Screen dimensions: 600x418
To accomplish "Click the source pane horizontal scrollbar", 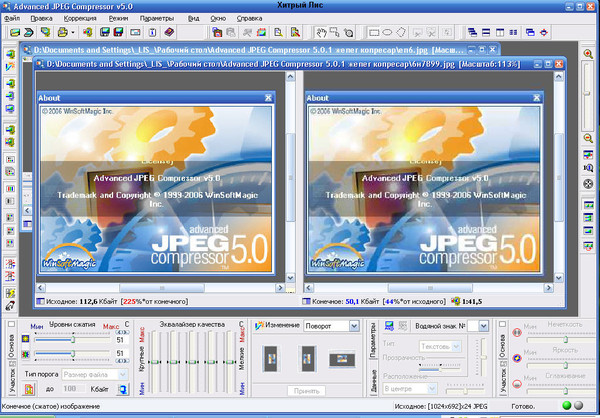I will pos(161,287).
